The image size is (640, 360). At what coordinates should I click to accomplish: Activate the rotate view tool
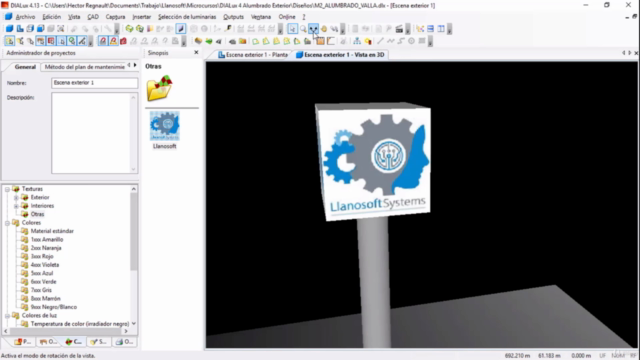click(x=313, y=29)
